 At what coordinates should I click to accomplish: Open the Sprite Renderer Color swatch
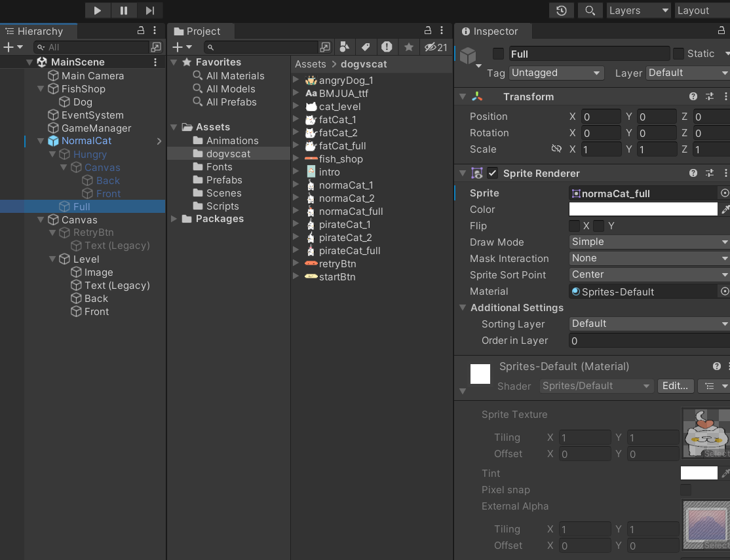point(643,209)
